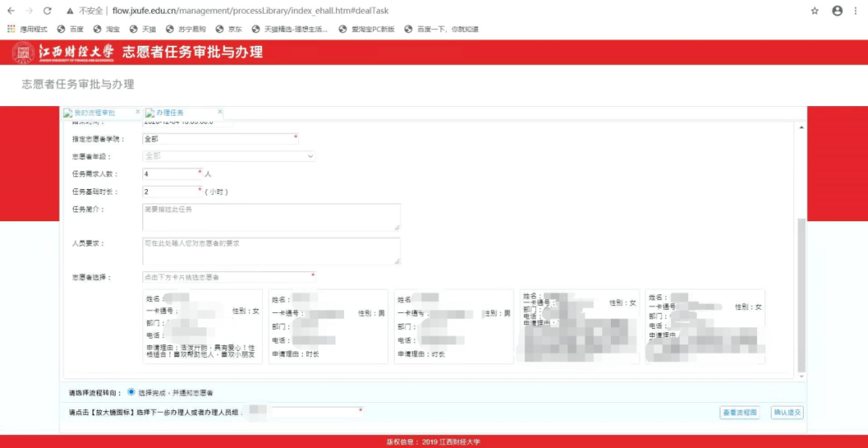Expand the 志愿者年级 dropdown
Viewport: 868px width, 448px height.
point(228,156)
